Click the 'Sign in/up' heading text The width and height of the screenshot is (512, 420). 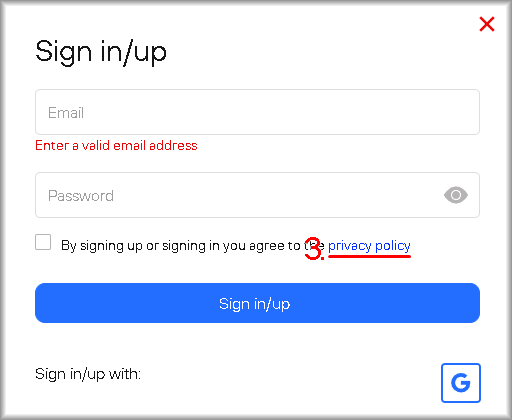coord(101,52)
